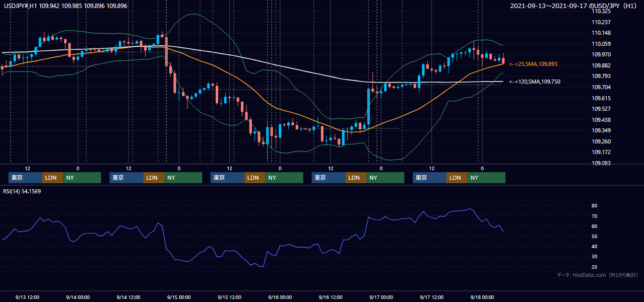Click price axis value 109.793
Image resolution: width=644 pixels, height=302 pixels.
pyautogui.click(x=601, y=77)
